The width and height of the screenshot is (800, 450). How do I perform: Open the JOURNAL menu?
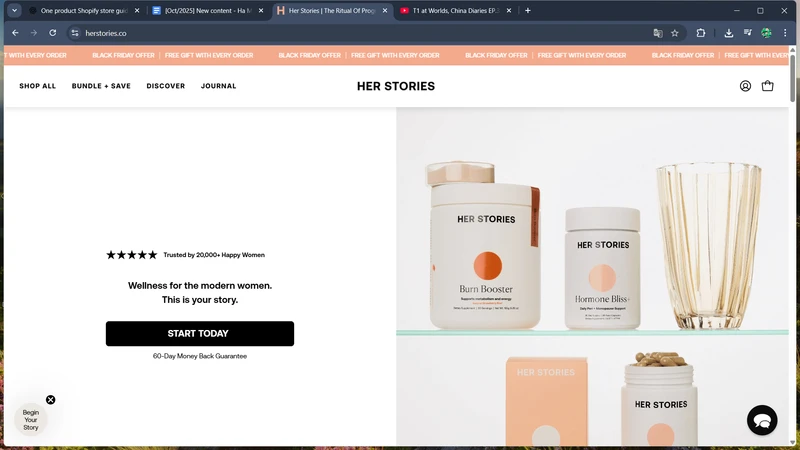[x=218, y=86]
